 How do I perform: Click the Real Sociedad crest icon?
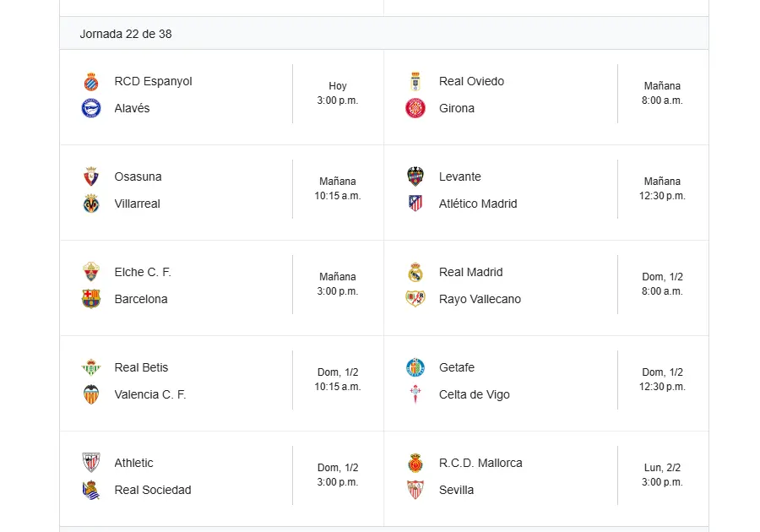[91, 490]
